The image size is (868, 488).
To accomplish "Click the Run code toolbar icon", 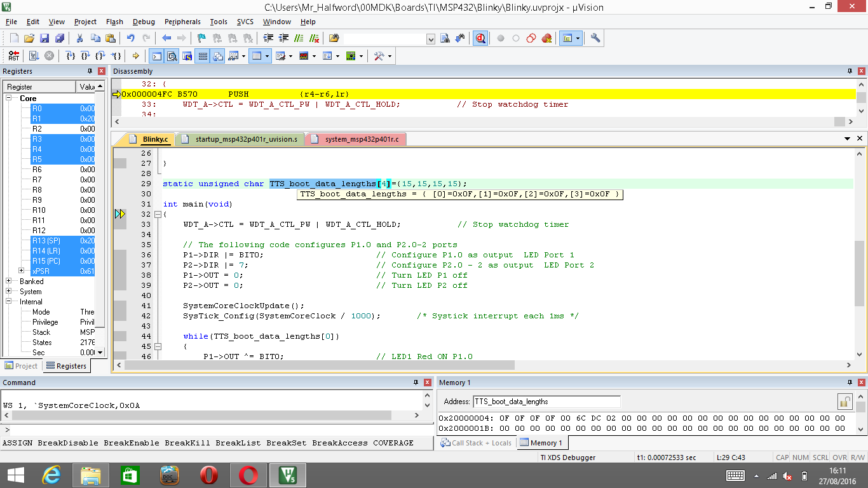I will (34, 56).
